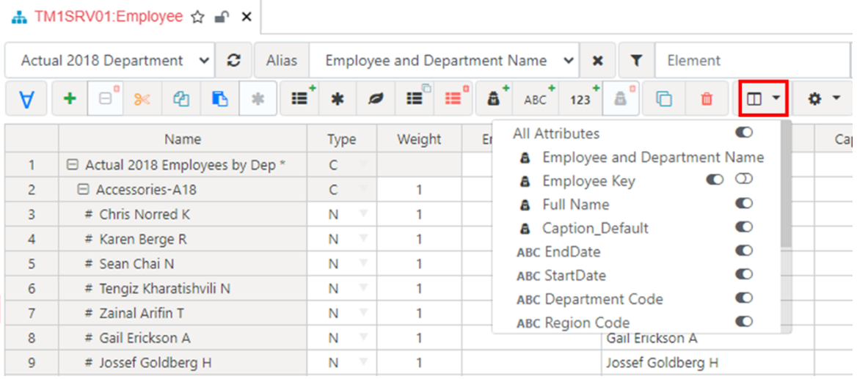Toggle the EndDate attribute switch
This screenshot has height=379, width=868.
[744, 251]
